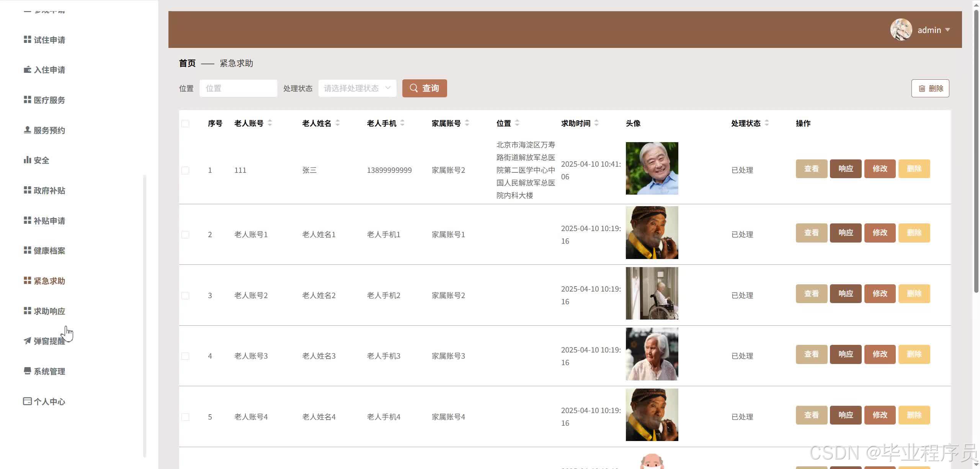Click the bar chart icon beside 安全
980x469 pixels.
click(x=27, y=160)
